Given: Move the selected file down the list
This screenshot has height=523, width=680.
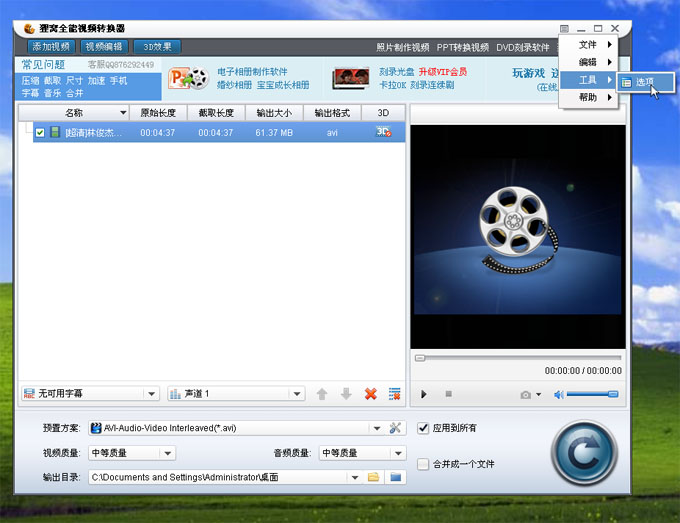Looking at the screenshot, I should [346, 394].
